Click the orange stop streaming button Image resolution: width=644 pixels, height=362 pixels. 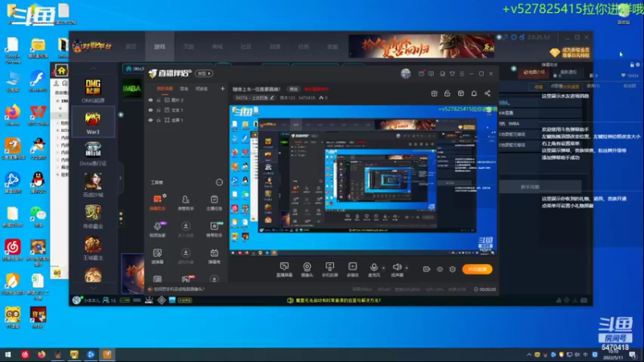[477, 269]
